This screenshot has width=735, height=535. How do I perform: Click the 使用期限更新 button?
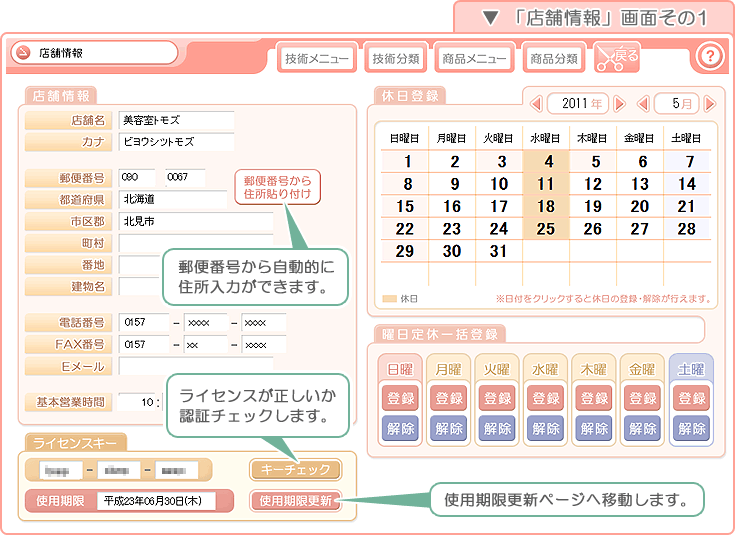click(295, 500)
